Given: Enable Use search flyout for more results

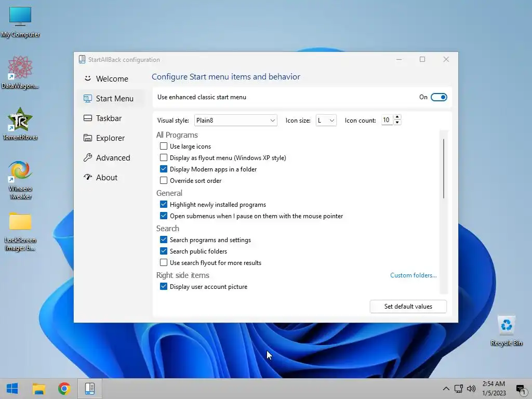Looking at the screenshot, I should pos(164,262).
